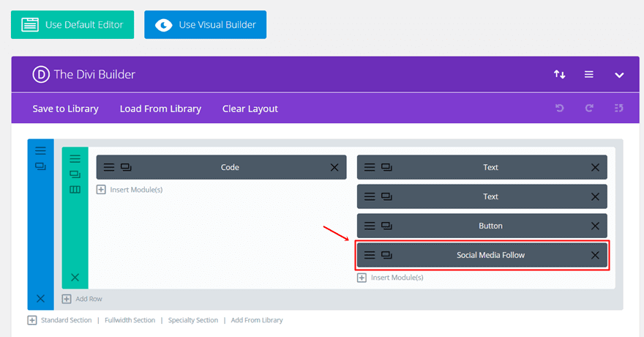
Task: Delete the green row
Action: (x=75, y=278)
